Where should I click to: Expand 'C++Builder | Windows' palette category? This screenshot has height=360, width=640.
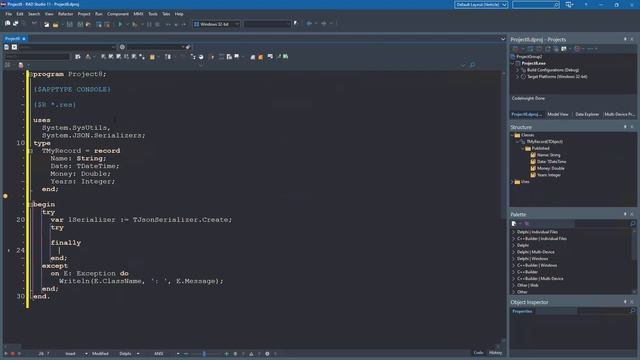coord(513,265)
